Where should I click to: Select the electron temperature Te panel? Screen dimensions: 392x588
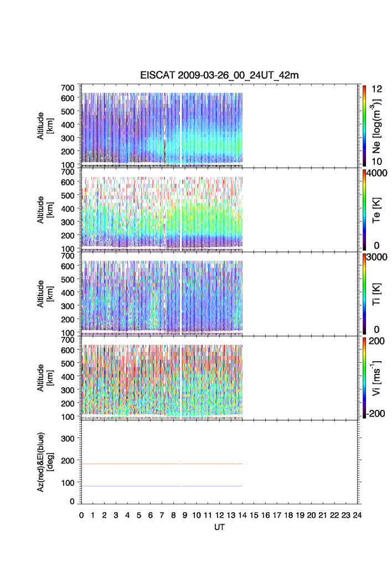pos(162,211)
